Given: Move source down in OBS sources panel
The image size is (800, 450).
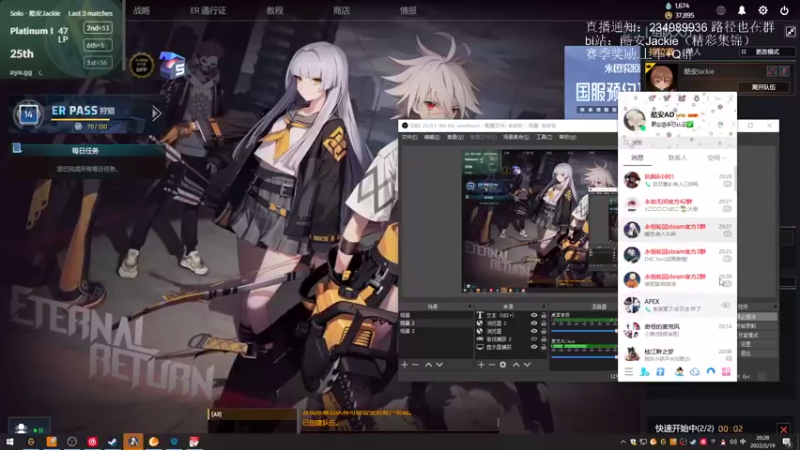Looking at the screenshot, I should 527,365.
